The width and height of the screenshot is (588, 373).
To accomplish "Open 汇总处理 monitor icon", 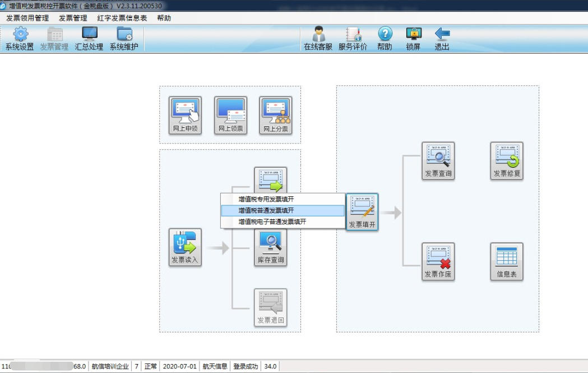I will click(x=89, y=39).
